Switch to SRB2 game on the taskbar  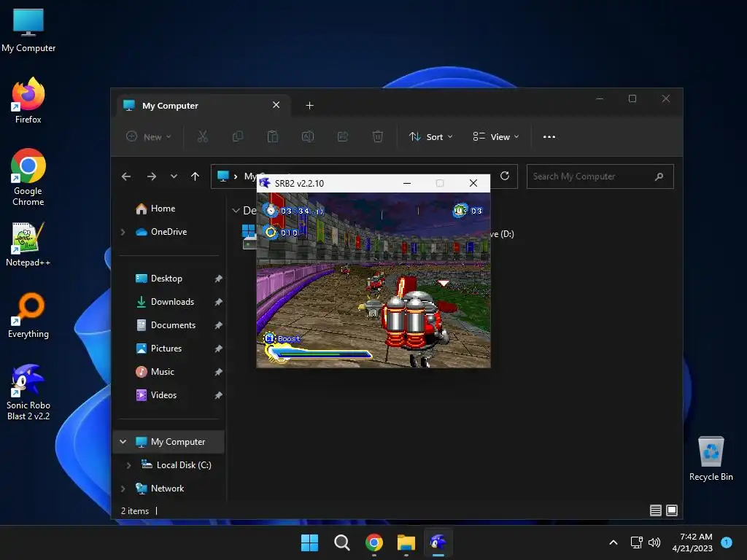click(438, 542)
